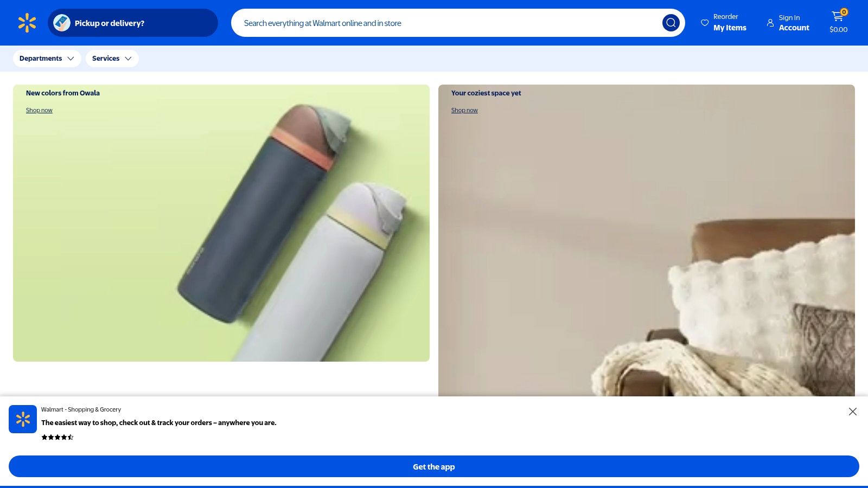The width and height of the screenshot is (868, 488).
Task: Click Shop now under coziest space
Action: pos(464,110)
